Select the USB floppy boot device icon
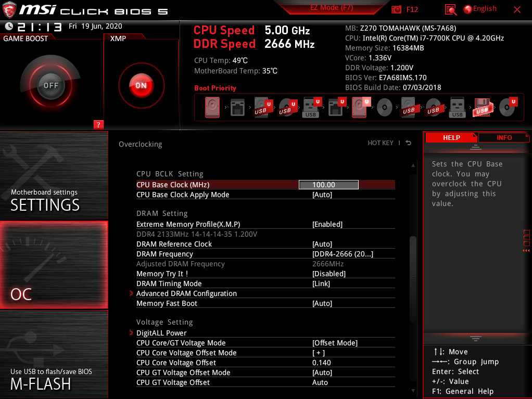The width and height of the screenshot is (532, 399). (x=482, y=108)
